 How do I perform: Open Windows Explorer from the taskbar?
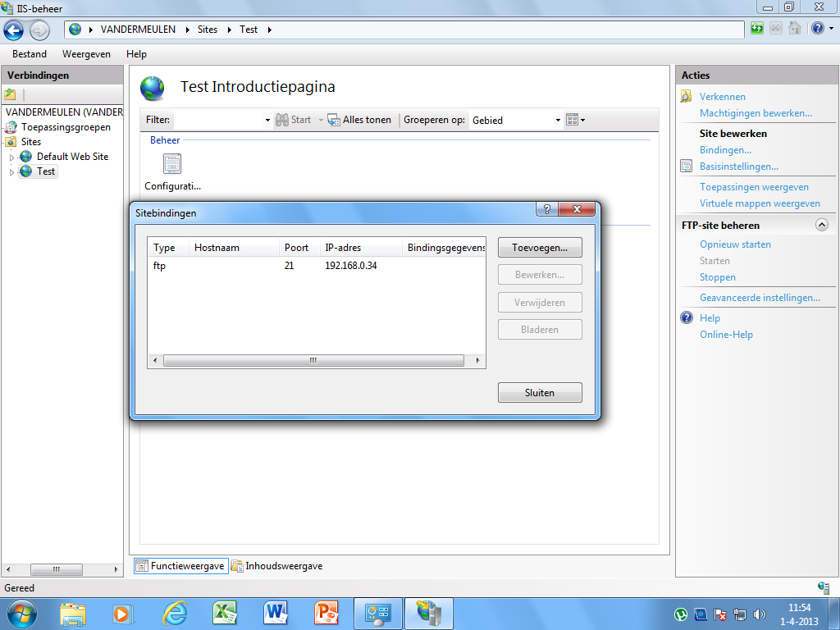[73, 614]
